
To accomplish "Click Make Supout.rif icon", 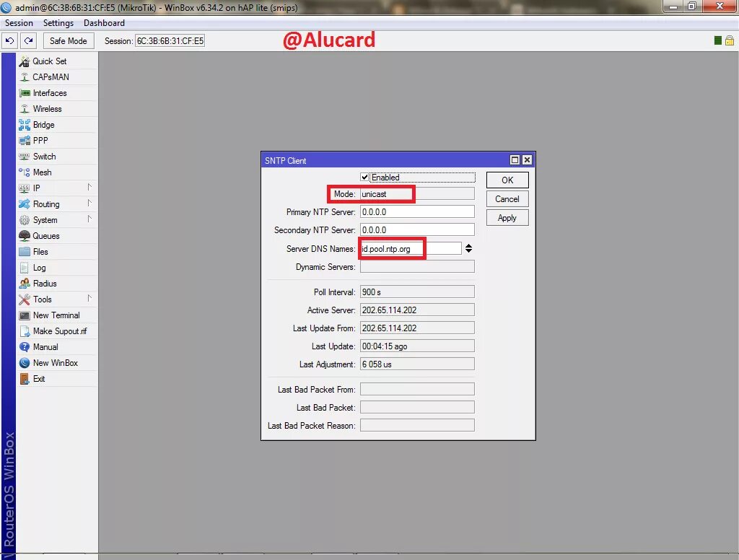I will coord(24,331).
